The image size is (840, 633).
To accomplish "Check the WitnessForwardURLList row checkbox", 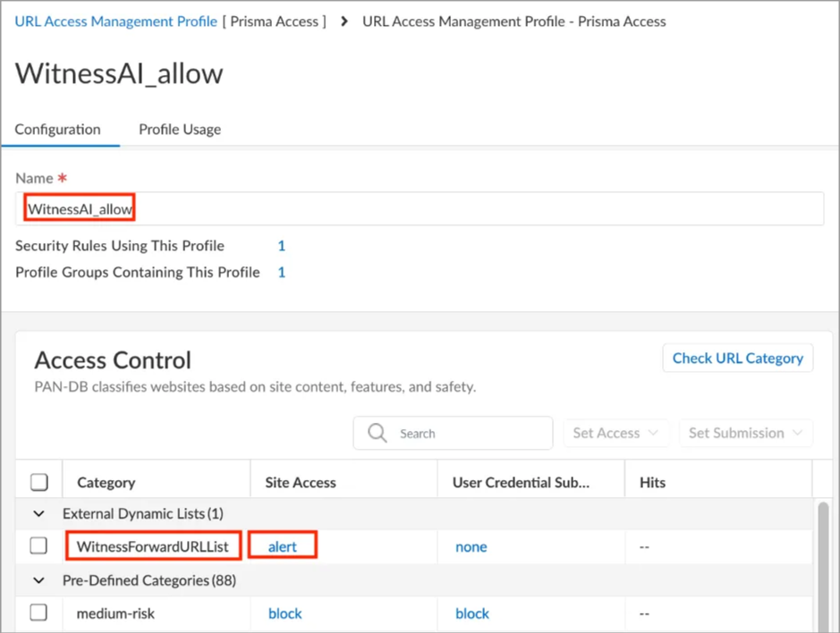I will tap(38, 545).
